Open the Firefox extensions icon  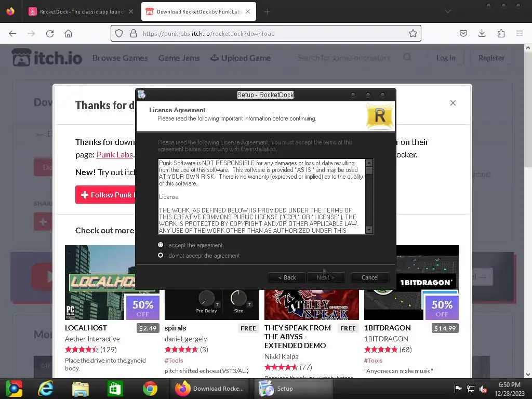point(501,33)
